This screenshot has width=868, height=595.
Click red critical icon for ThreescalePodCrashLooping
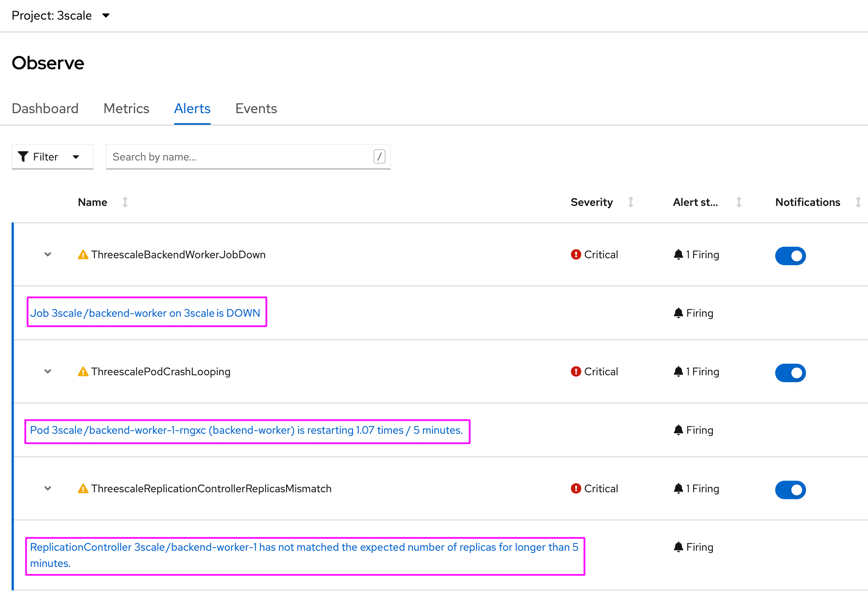coord(576,371)
